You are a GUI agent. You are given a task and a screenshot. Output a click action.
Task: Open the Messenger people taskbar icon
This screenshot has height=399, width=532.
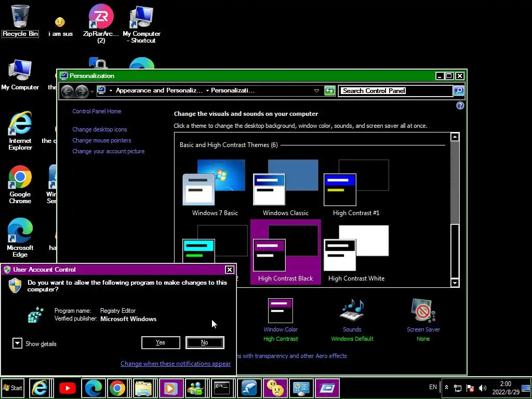[x=196, y=388]
